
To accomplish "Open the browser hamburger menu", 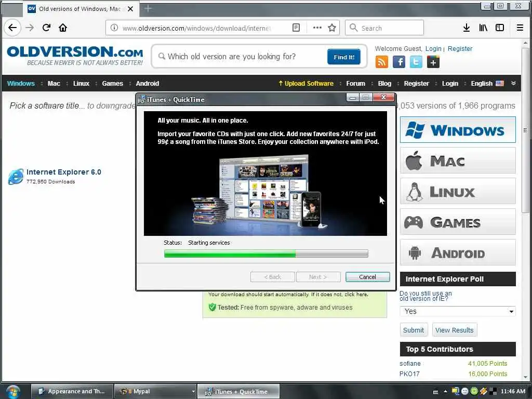I will pos(520,28).
